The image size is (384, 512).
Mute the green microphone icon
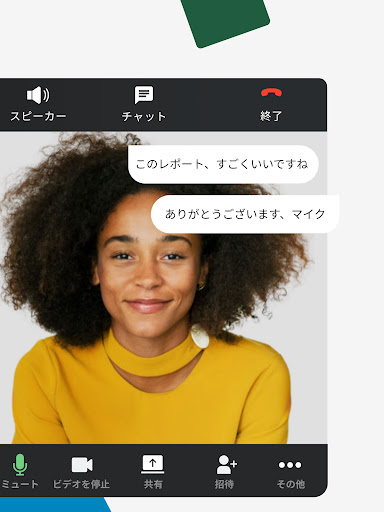20,464
